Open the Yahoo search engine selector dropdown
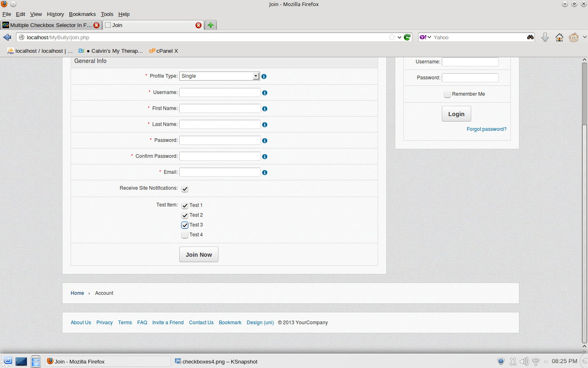This screenshot has width=588, height=368. click(425, 37)
